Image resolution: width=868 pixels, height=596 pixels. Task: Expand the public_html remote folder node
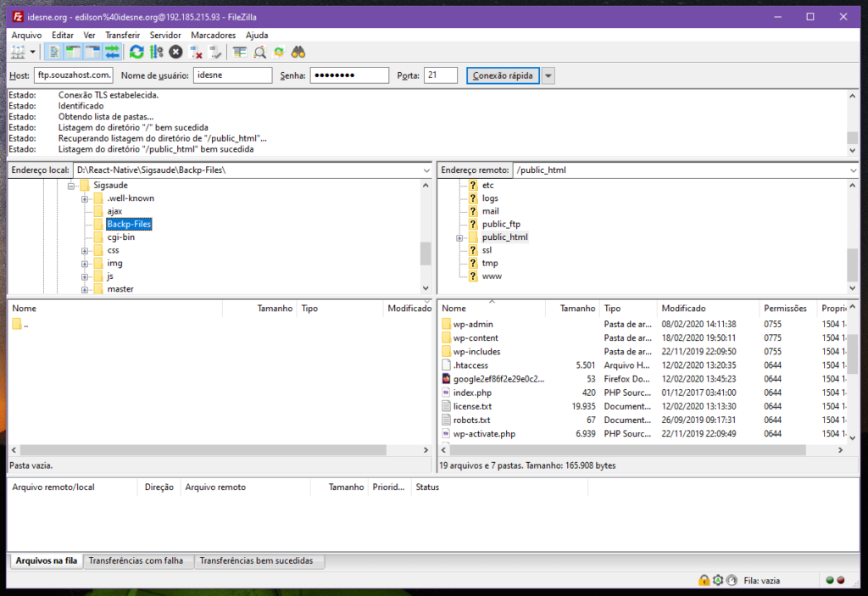[459, 237]
